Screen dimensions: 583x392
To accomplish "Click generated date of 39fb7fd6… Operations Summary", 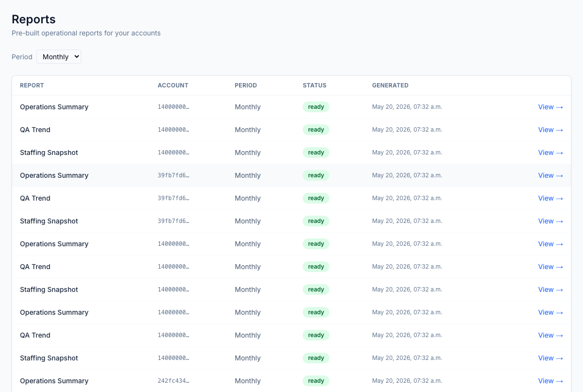I will (407, 175).
